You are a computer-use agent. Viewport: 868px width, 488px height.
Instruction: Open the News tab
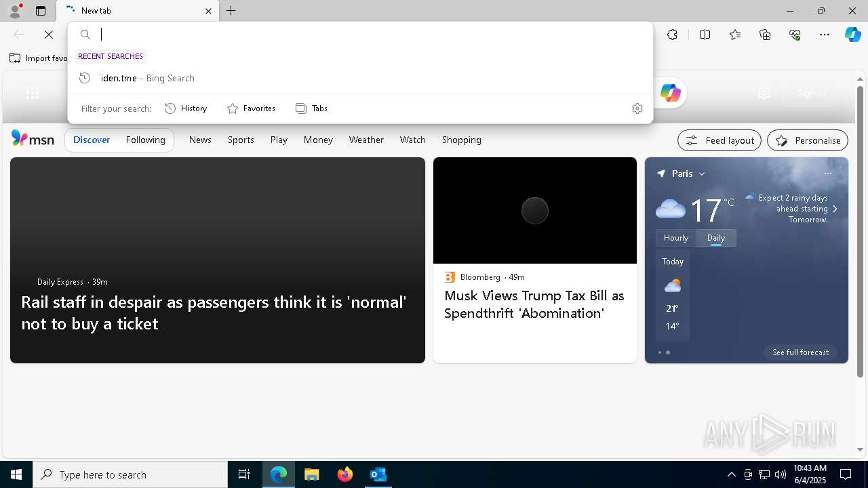[200, 140]
